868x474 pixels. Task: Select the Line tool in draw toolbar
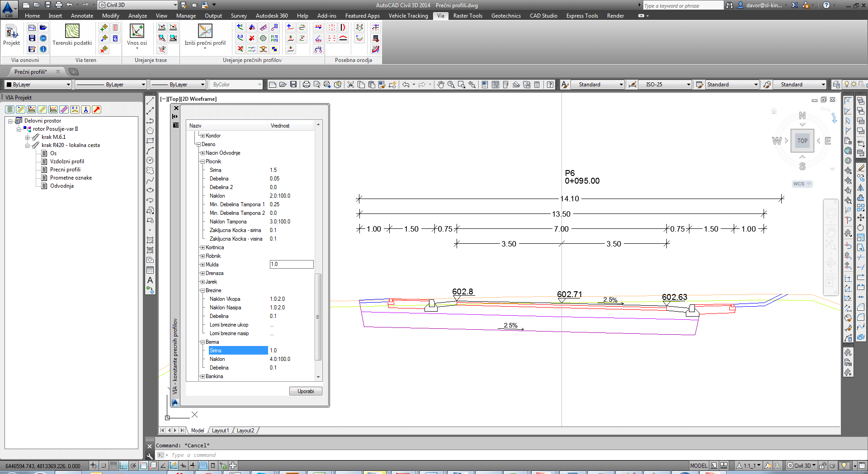tap(150, 101)
